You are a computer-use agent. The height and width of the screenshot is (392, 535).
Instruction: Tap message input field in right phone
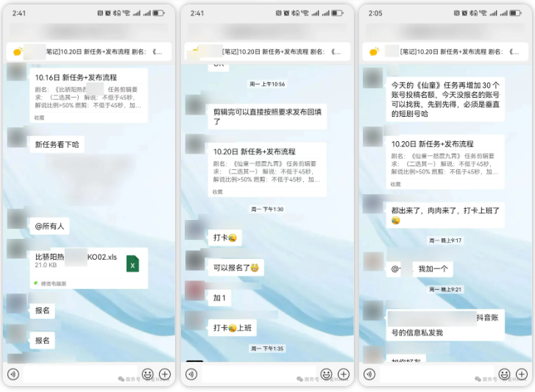click(436, 374)
